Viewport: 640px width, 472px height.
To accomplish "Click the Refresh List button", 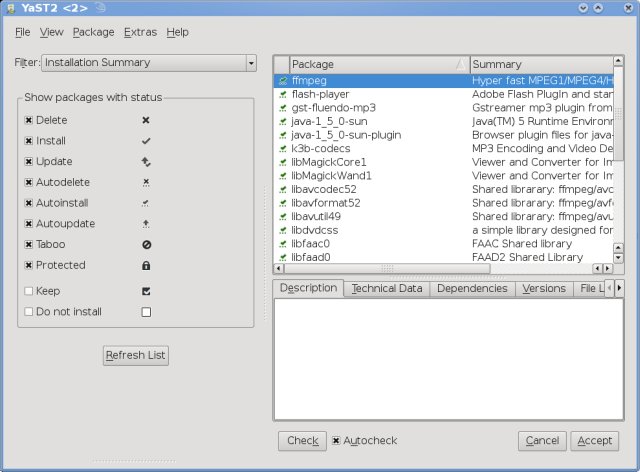I will coord(136,355).
